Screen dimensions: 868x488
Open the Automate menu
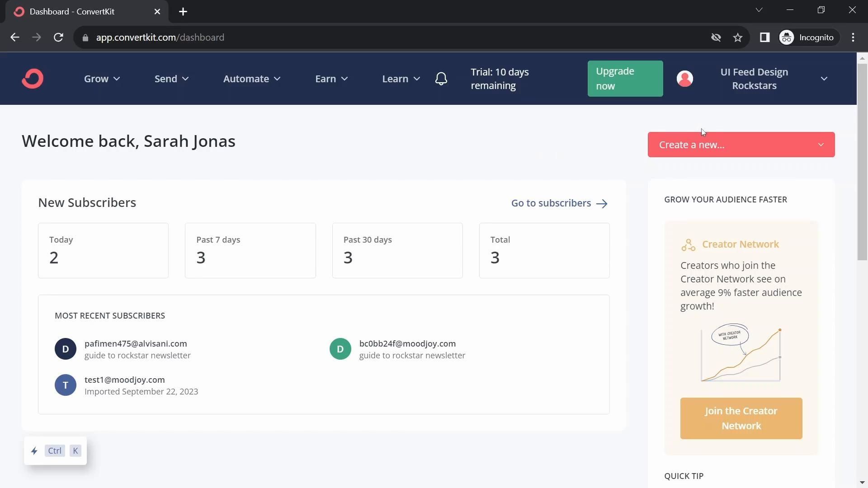pos(251,79)
